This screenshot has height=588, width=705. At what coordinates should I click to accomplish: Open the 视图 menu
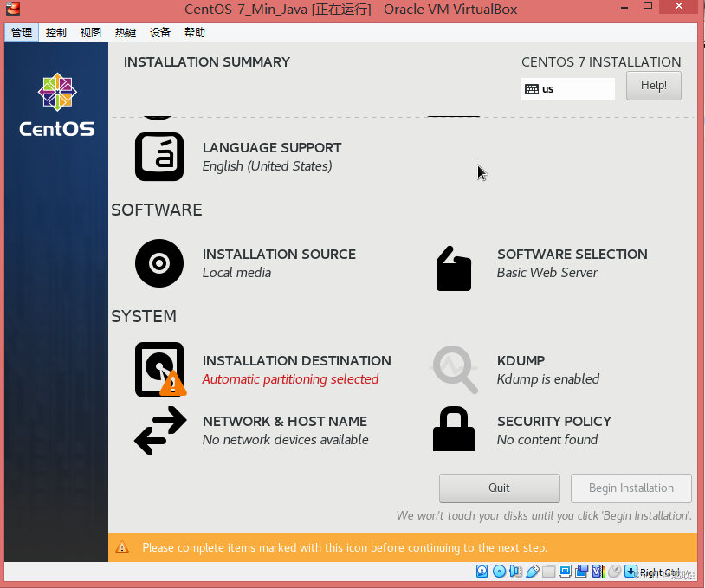click(x=90, y=32)
